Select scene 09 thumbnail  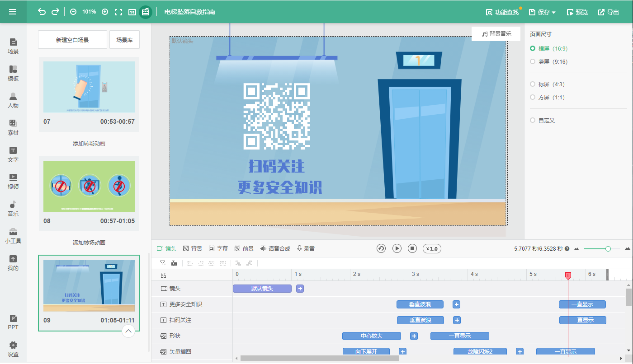(89, 285)
